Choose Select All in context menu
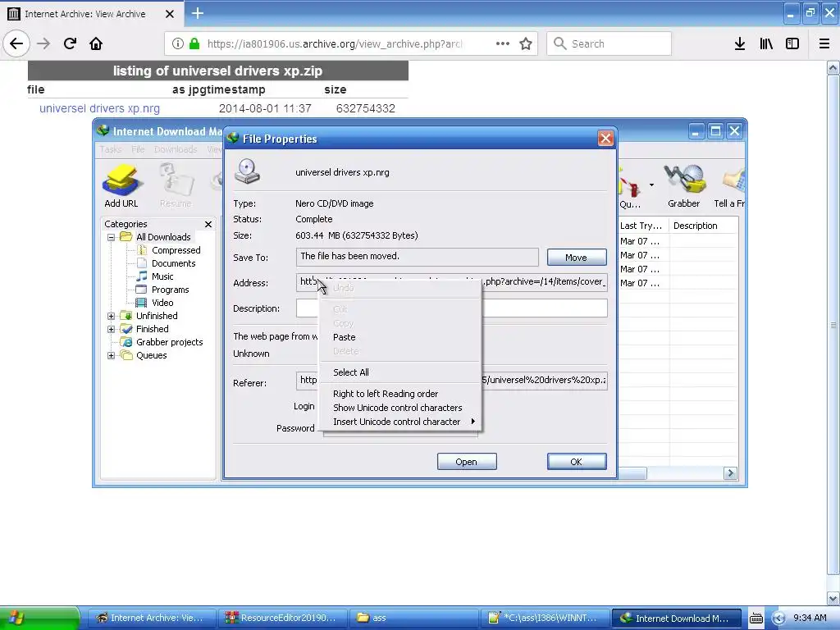The width and height of the screenshot is (840, 630). pos(399,372)
